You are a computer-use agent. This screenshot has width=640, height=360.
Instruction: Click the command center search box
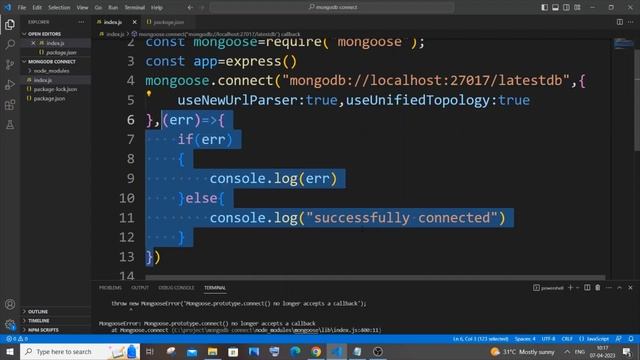pyautogui.click(x=332, y=7)
